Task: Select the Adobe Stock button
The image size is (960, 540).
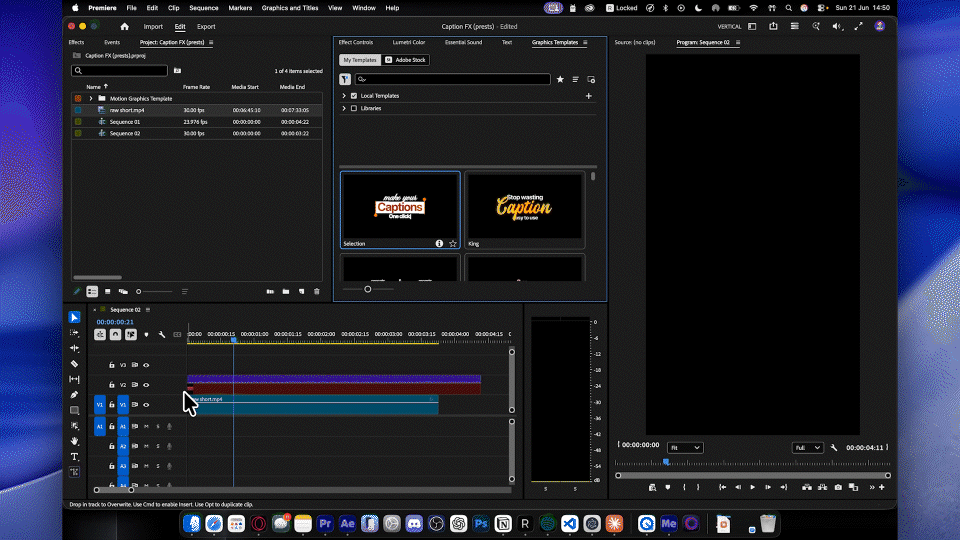Action: [405, 60]
